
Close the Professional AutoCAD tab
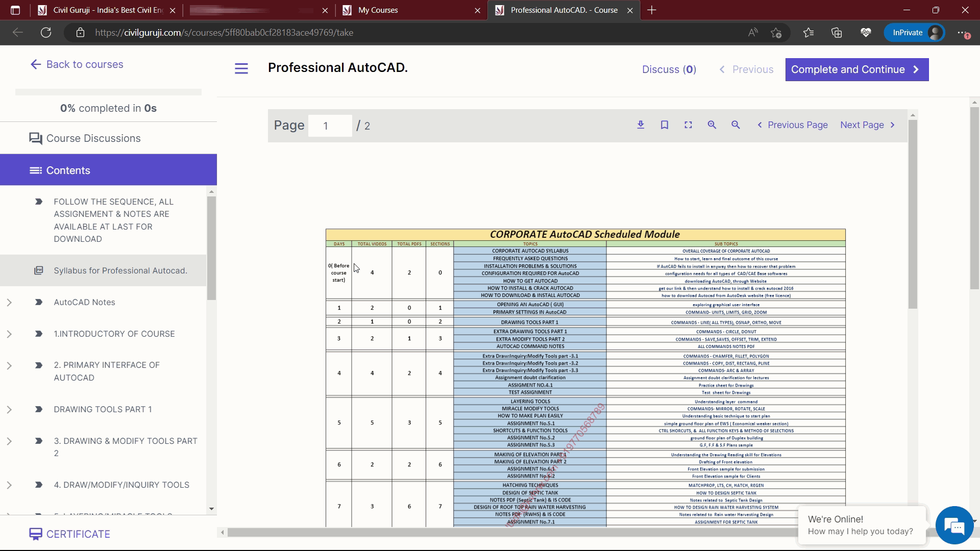pos(630,10)
